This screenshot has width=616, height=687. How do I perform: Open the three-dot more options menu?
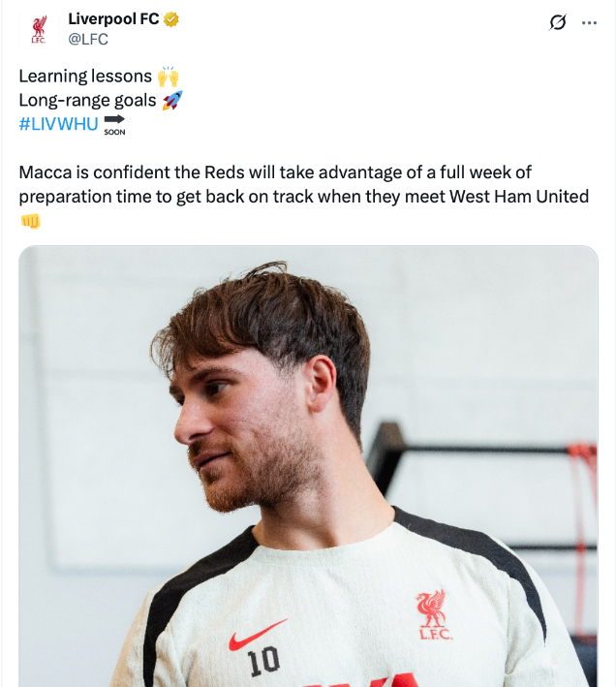pos(589,22)
